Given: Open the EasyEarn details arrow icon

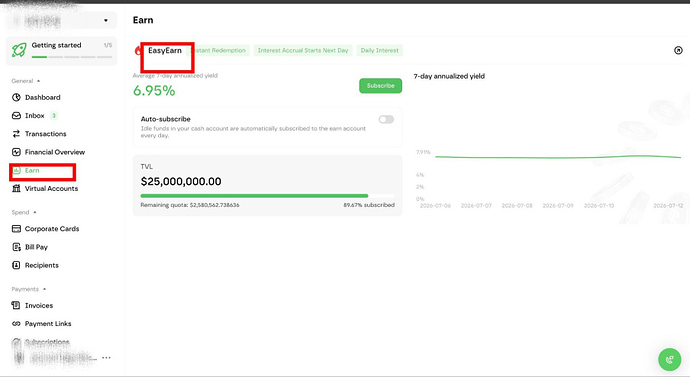Looking at the screenshot, I should (x=678, y=50).
